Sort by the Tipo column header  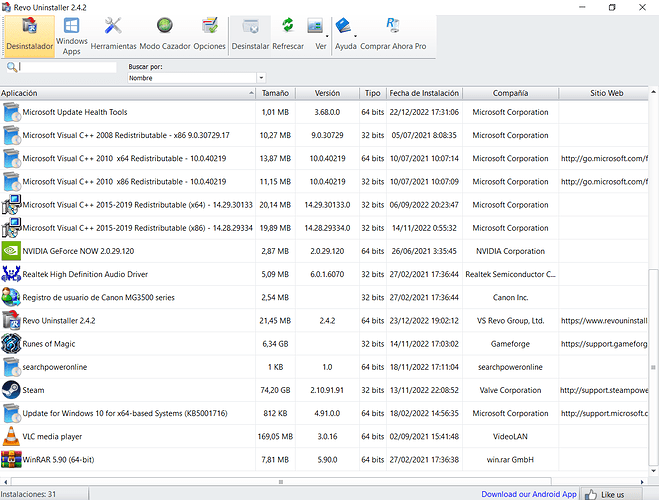[373, 93]
